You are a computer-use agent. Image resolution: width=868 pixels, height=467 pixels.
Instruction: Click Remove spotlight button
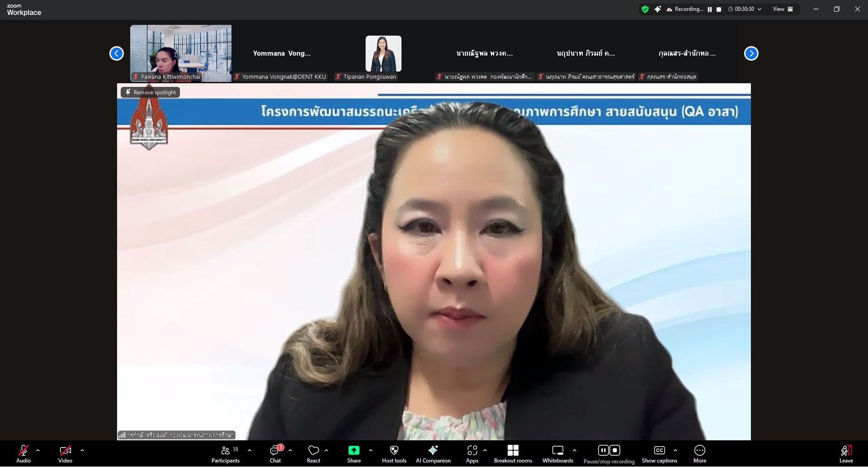pyautogui.click(x=151, y=92)
